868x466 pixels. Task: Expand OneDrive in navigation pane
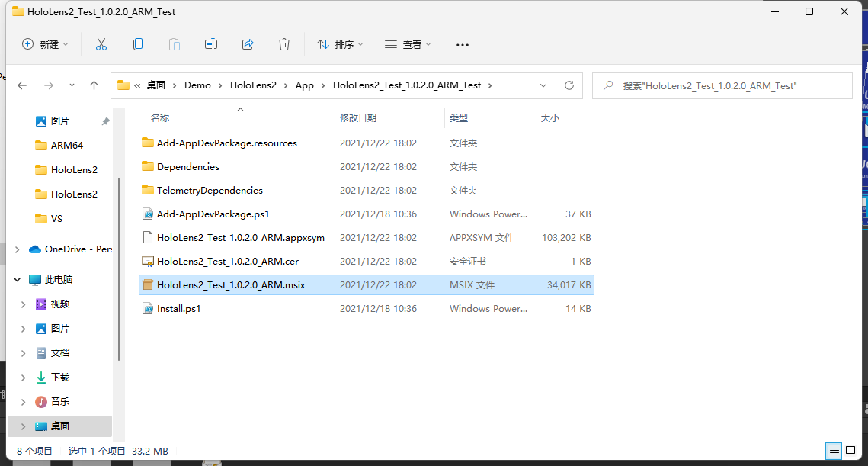click(18, 249)
